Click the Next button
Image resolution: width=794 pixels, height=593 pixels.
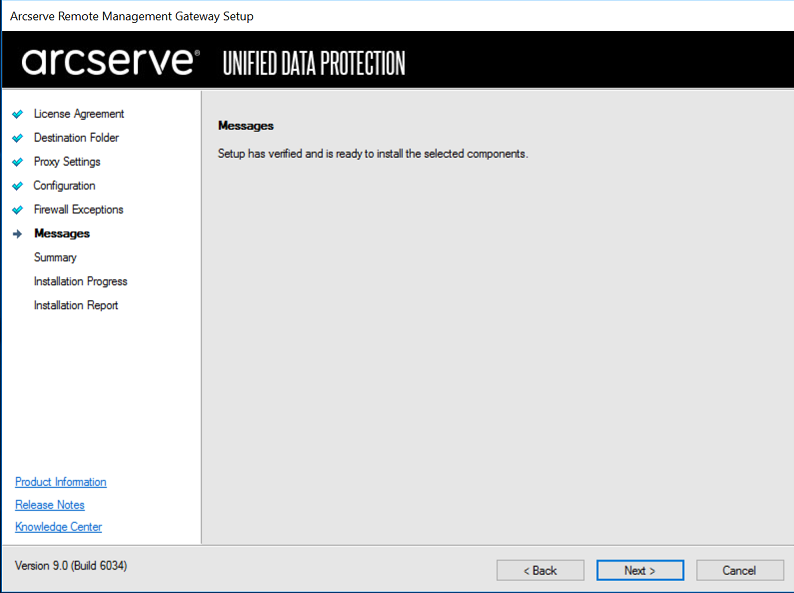pyautogui.click(x=640, y=570)
